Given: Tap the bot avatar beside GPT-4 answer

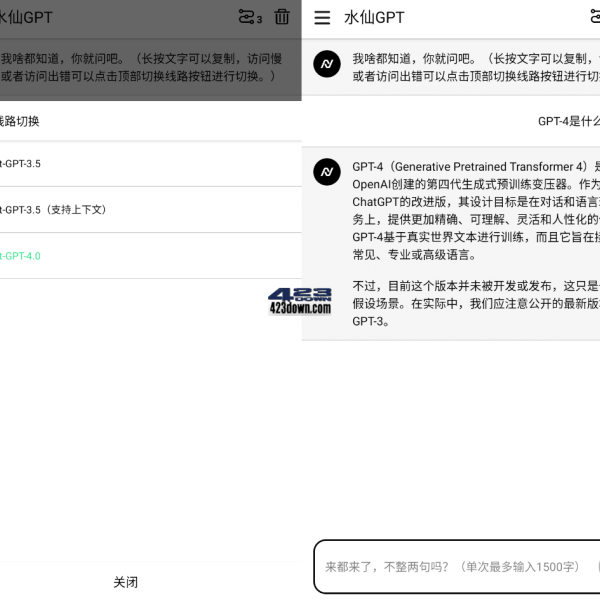Looking at the screenshot, I should (x=327, y=172).
